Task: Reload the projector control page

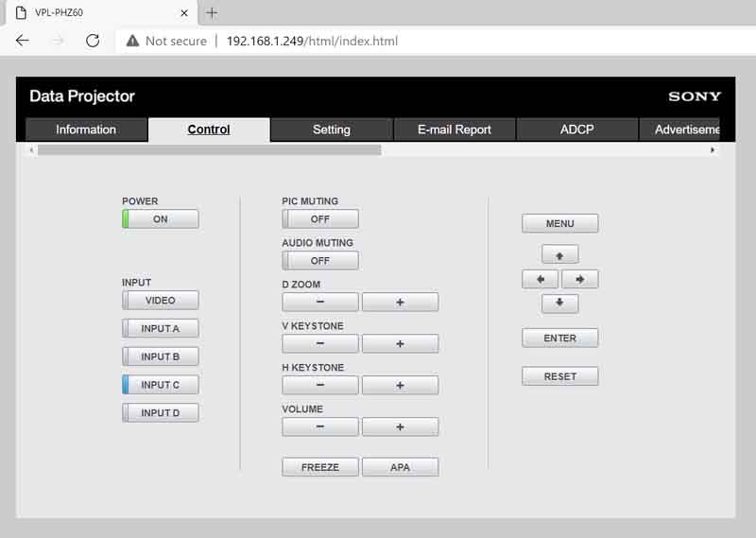Action: [x=93, y=41]
